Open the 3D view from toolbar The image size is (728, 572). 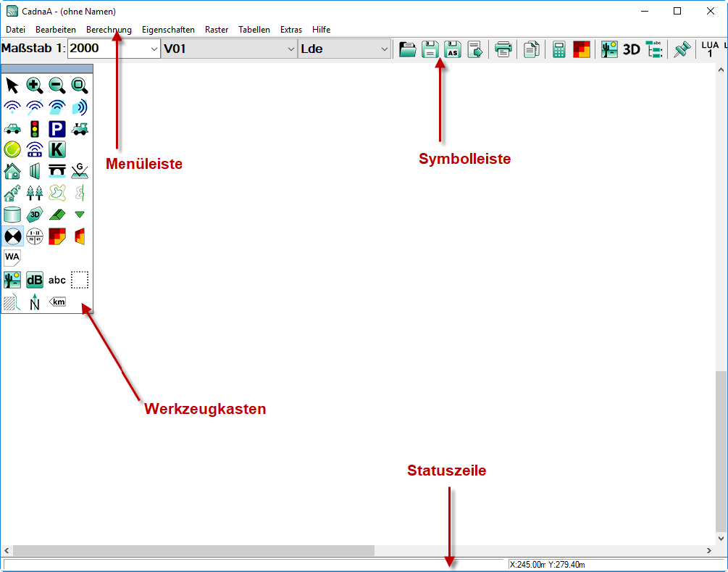click(x=632, y=49)
